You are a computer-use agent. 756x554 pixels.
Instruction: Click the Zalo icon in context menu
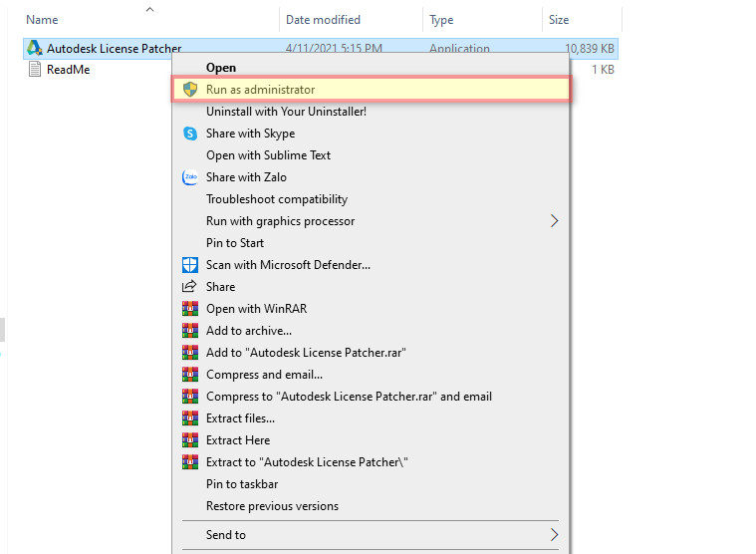click(190, 177)
